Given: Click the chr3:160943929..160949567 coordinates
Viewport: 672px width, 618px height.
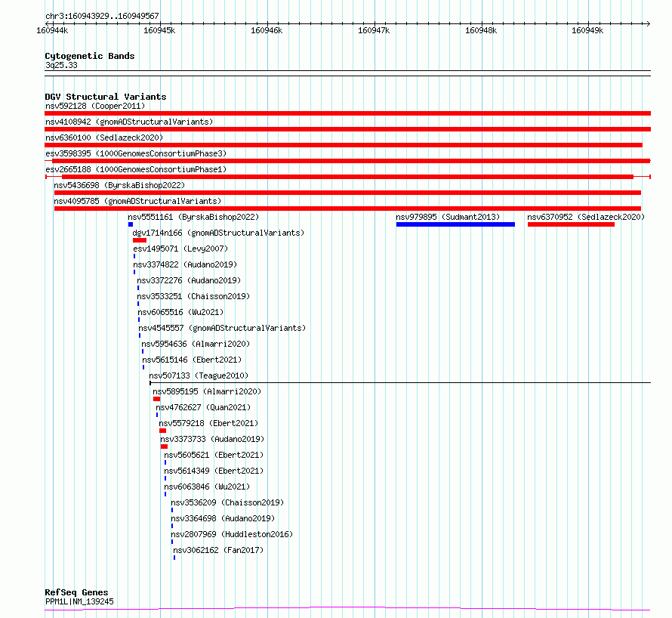Looking at the screenshot, I should coord(102,17).
